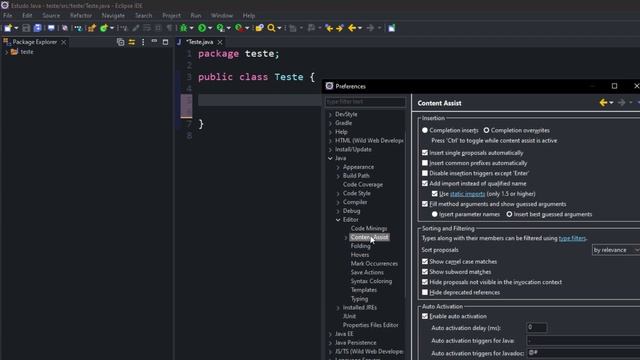Open the type filters link
The image size is (640, 360).
pyautogui.click(x=572, y=238)
